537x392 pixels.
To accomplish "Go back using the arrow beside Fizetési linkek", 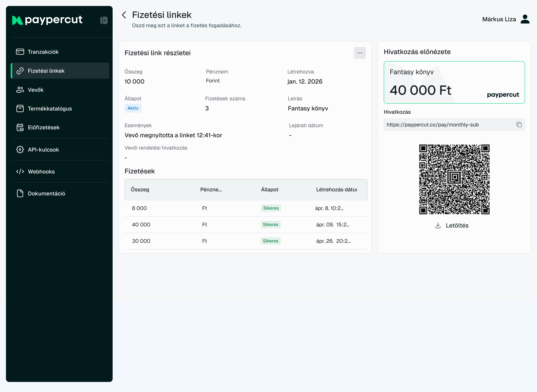I will point(124,15).
